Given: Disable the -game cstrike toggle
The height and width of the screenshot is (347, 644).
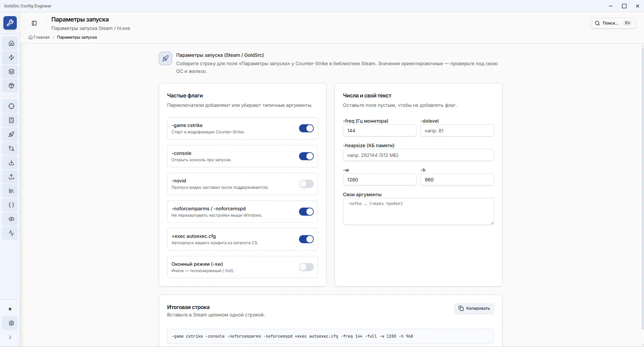Looking at the screenshot, I should click(x=306, y=128).
